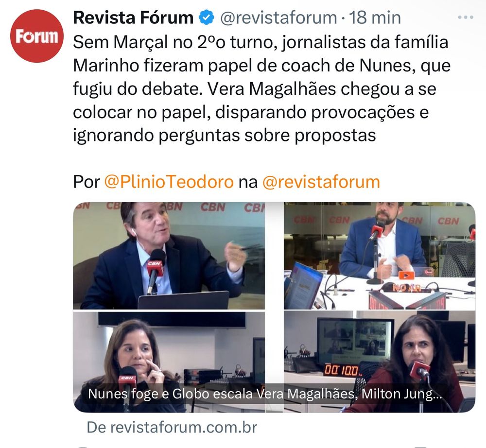The width and height of the screenshot is (486, 448).
Task: Open the orange @revistaforum mention in the tweet body
Action: tap(321, 182)
